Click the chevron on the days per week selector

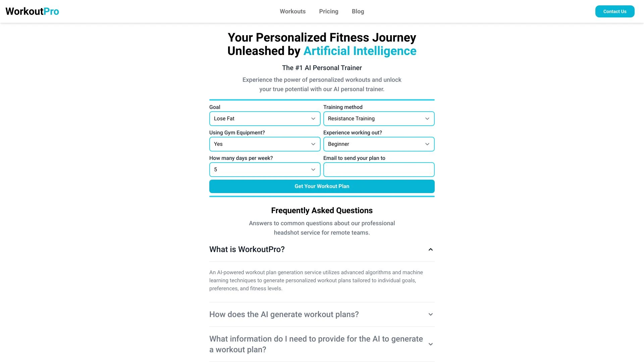(313, 169)
